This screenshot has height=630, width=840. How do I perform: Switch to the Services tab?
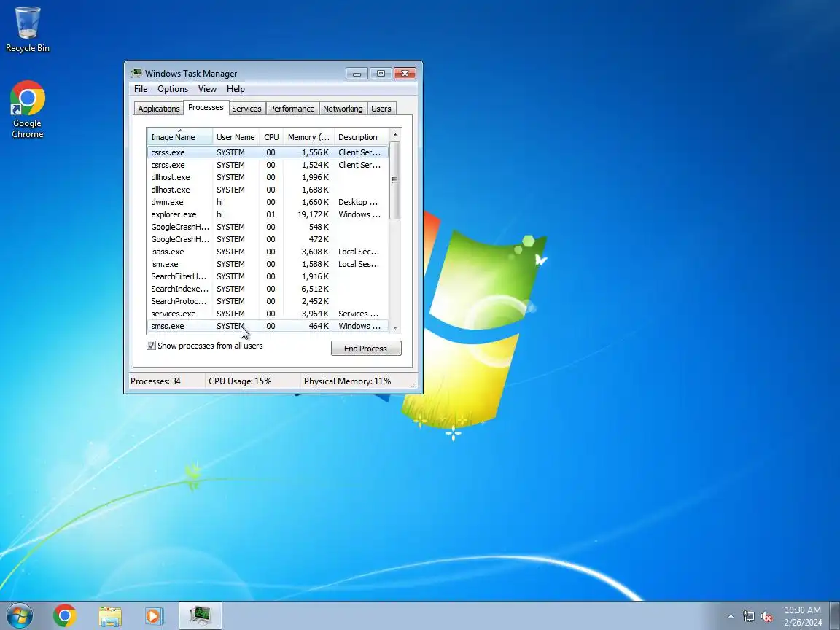(x=246, y=109)
